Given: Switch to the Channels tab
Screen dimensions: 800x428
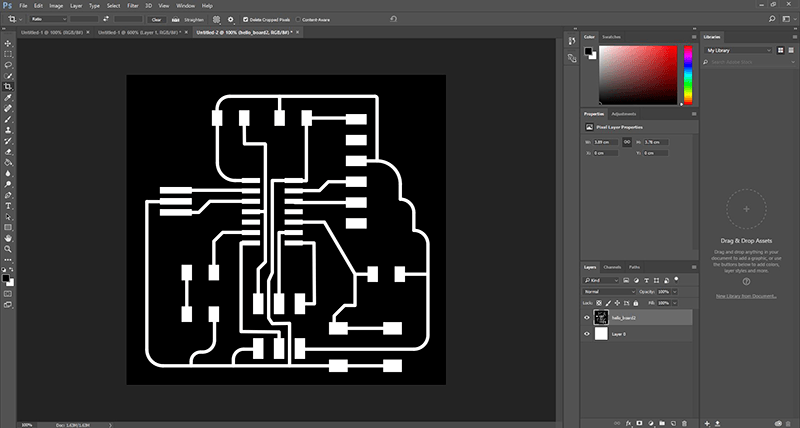Looking at the screenshot, I should pos(612,267).
